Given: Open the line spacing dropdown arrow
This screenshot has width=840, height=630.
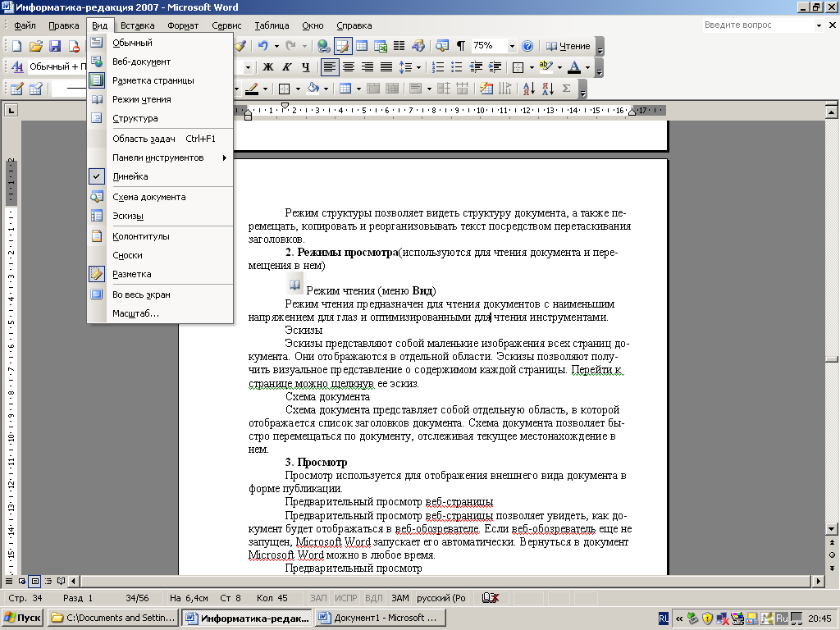Looking at the screenshot, I should coord(418,67).
